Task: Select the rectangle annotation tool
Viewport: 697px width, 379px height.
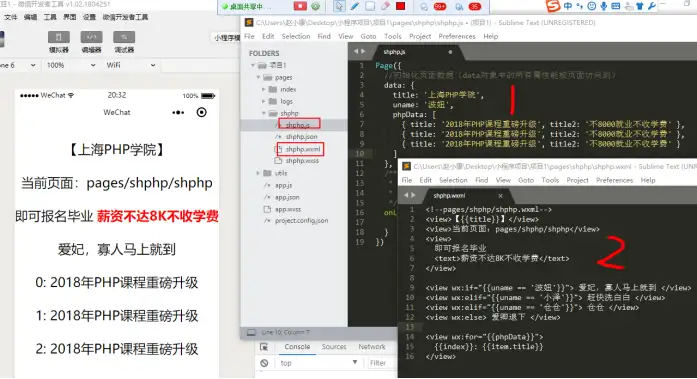Action: 370,6
